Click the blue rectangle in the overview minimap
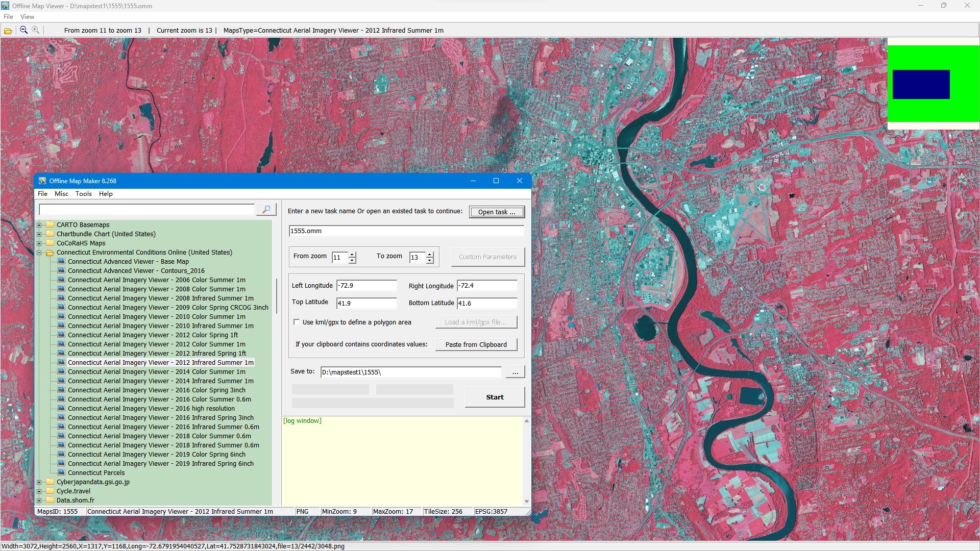This screenshot has height=551, width=980. point(921,84)
